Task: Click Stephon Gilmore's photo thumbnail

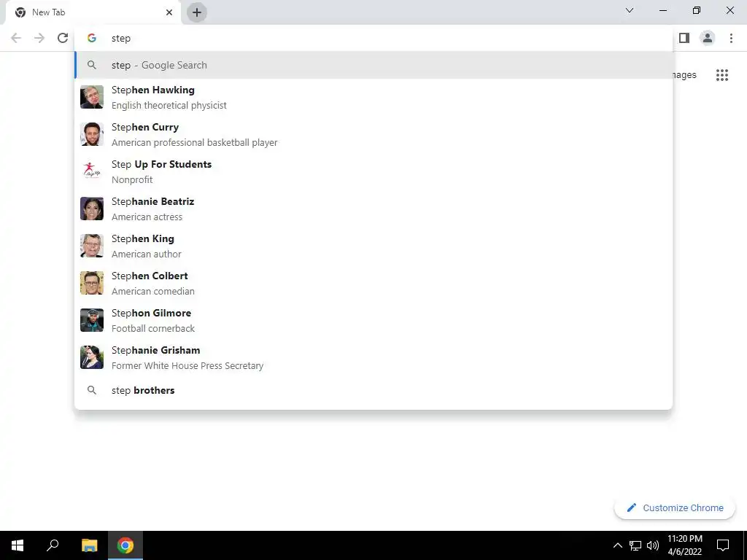Action: (x=92, y=320)
